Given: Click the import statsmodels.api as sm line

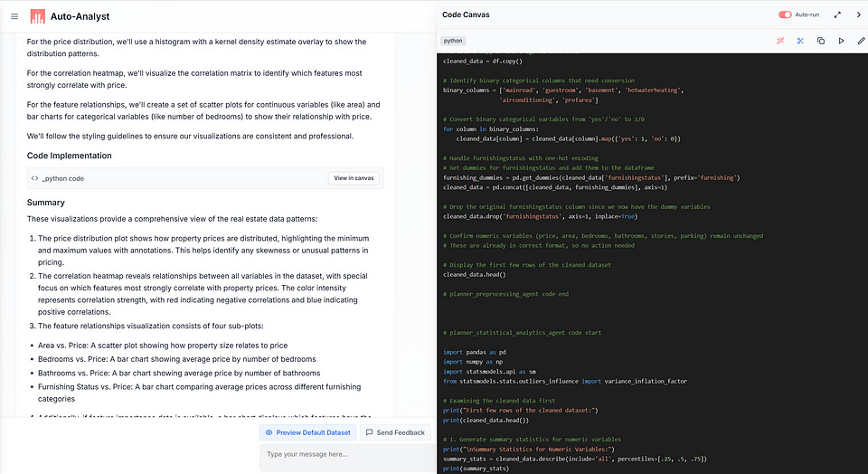Looking at the screenshot, I should coord(489,371).
